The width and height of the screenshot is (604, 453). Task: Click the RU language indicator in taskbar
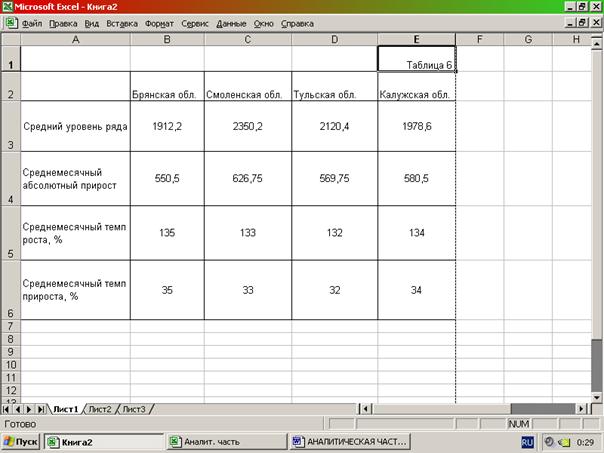coord(526,441)
